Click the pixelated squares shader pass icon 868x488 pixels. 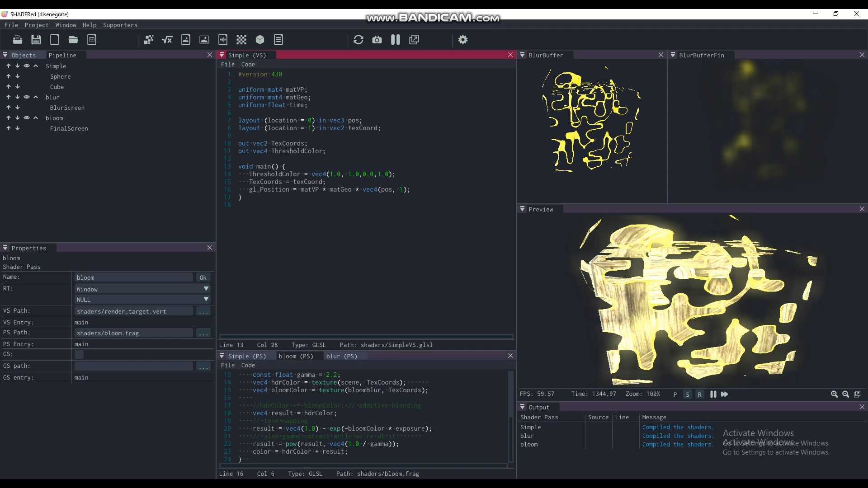click(149, 40)
